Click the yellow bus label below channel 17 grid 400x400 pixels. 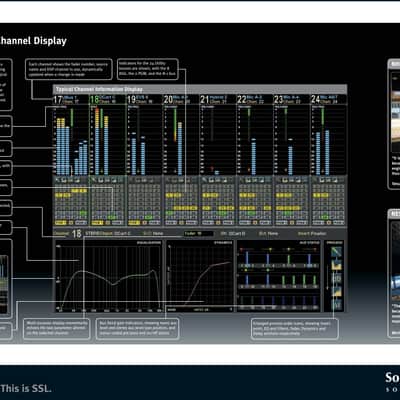pos(61,223)
